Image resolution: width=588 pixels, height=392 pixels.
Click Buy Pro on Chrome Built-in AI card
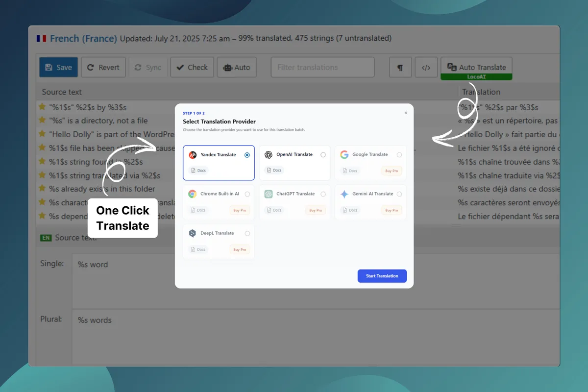pos(240,210)
